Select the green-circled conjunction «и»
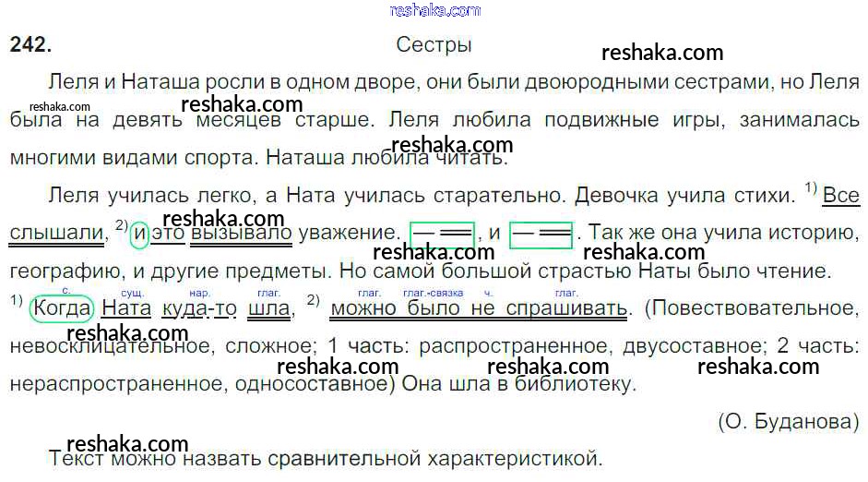Image resolution: width=868 pixels, height=482 pixels. tap(138, 234)
